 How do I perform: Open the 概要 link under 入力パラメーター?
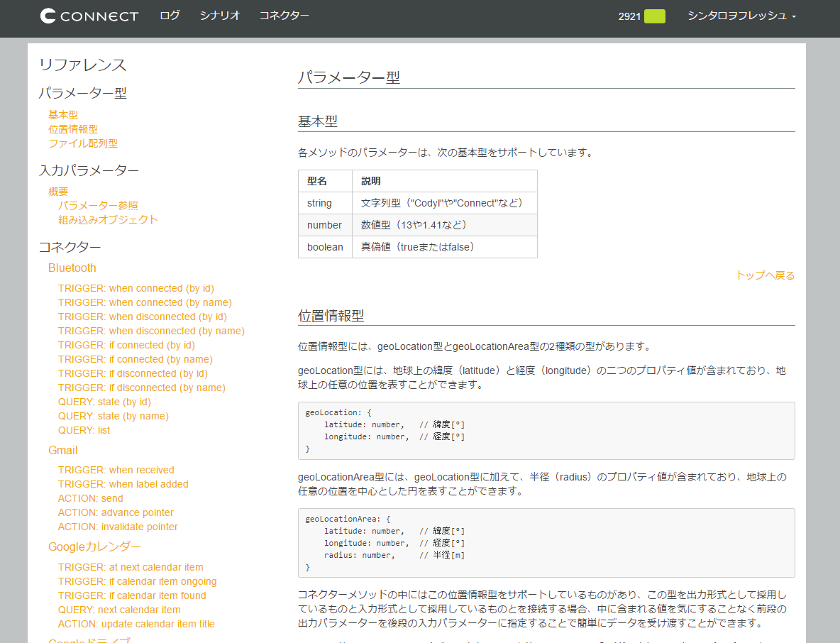click(58, 191)
